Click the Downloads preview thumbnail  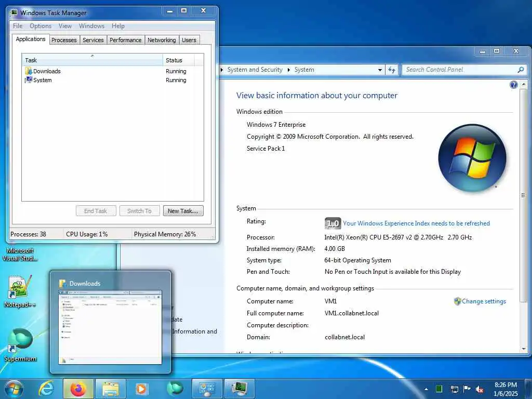tap(110, 327)
